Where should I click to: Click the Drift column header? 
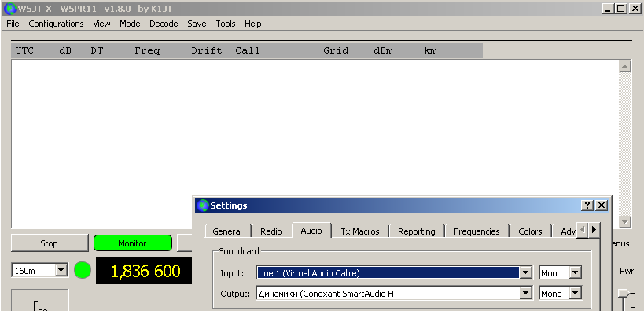207,50
